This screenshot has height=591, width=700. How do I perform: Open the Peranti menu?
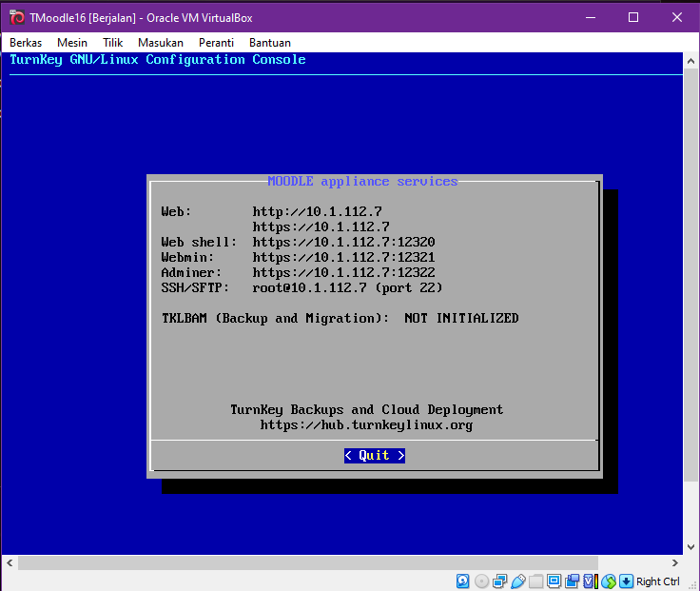click(216, 43)
